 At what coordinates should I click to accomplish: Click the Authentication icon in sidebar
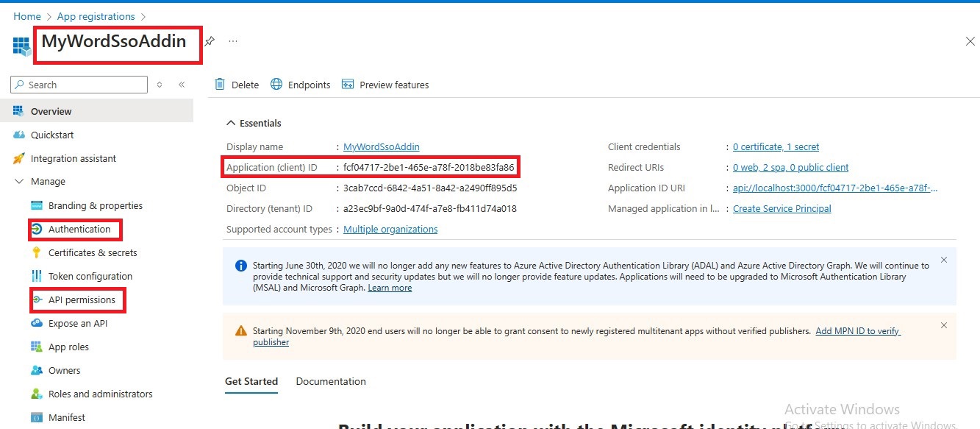tap(36, 229)
